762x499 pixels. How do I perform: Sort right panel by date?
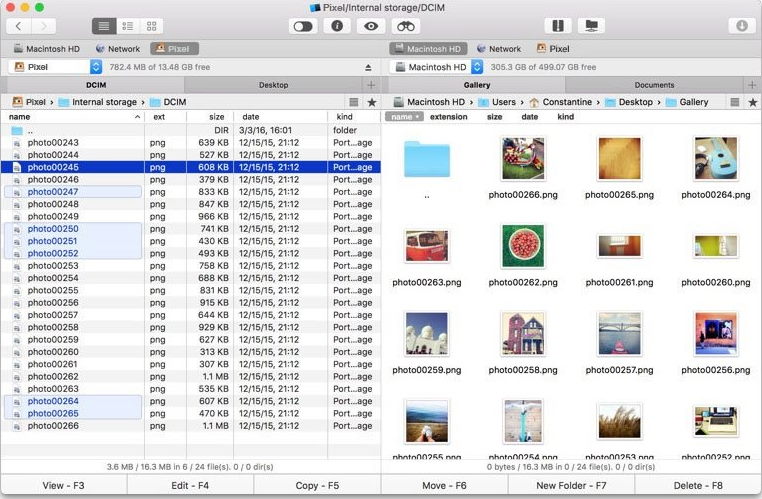pyautogui.click(x=530, y=117)
